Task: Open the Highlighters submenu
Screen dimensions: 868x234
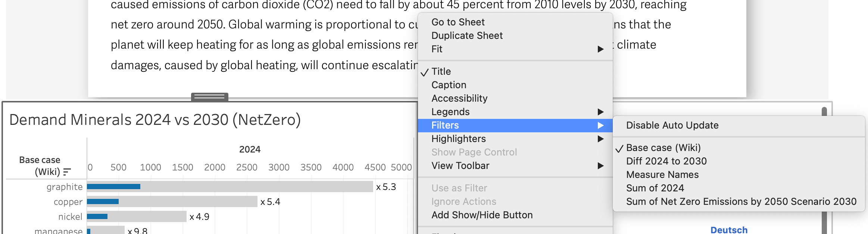Action: 515,139
